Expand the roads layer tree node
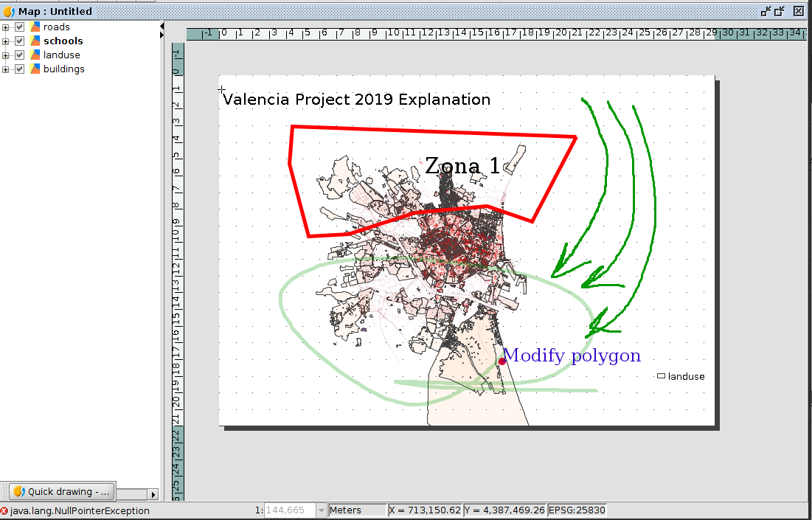812x520 pixels. 6,27
